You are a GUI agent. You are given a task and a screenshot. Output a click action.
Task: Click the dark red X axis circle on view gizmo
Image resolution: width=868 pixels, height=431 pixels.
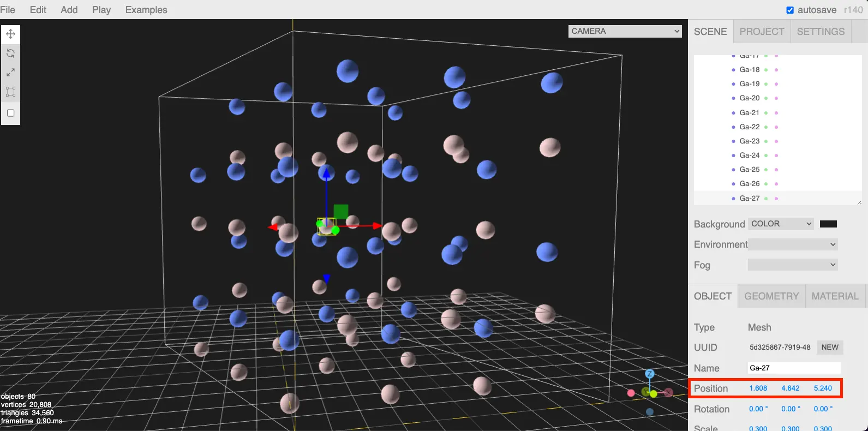click(668, 392)
